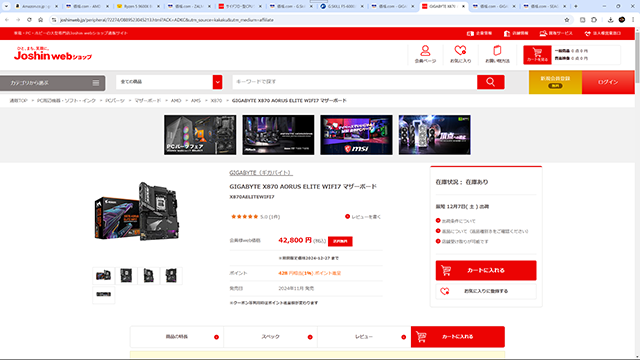Viewport: 640px width, 360px height.
Task: Open the browser downloads icon
Action: [x=610, y=20]
